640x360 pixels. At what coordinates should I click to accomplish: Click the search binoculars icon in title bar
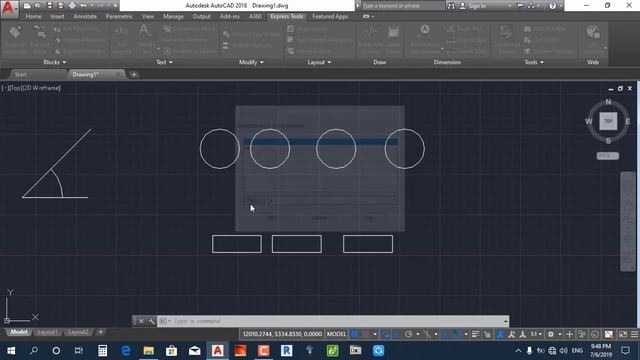tap(451, 6)
